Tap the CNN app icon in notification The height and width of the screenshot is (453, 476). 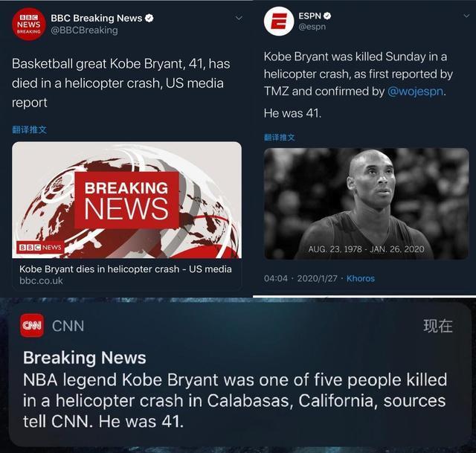[32, 326]
